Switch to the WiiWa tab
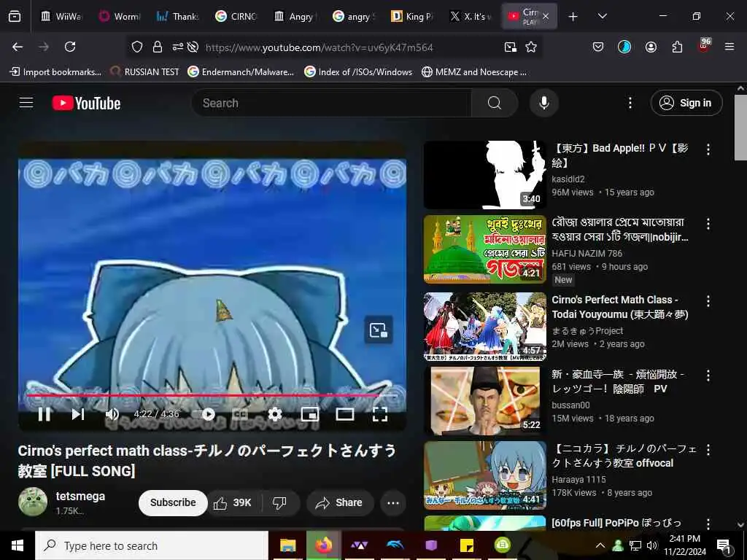Screen dimensions: 747x560 pyautogui.click(x=62, y=16)
